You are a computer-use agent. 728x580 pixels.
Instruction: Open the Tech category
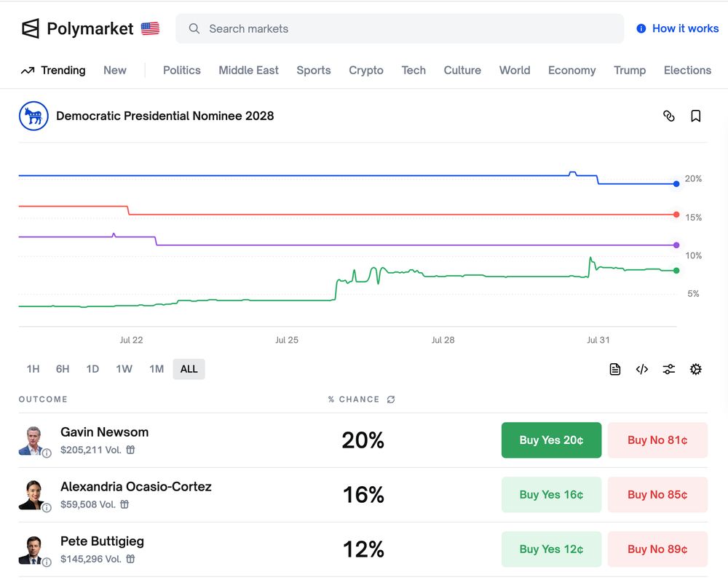(x=414, y=71)
